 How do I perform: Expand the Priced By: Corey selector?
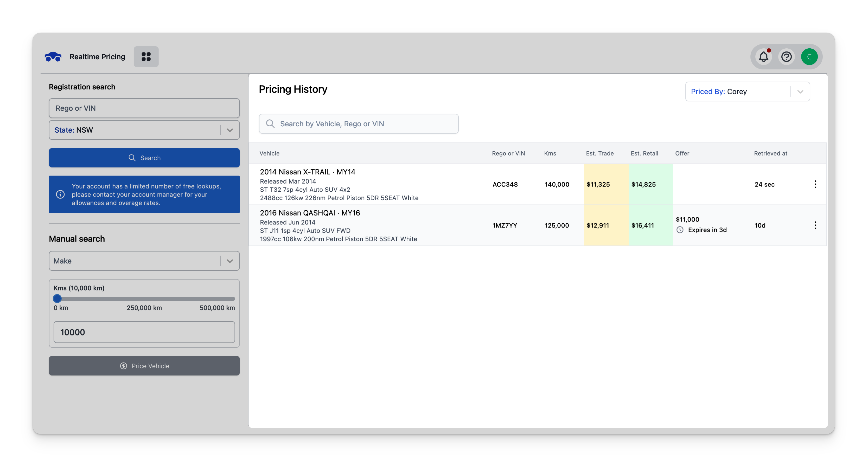(x=800, y=92)
